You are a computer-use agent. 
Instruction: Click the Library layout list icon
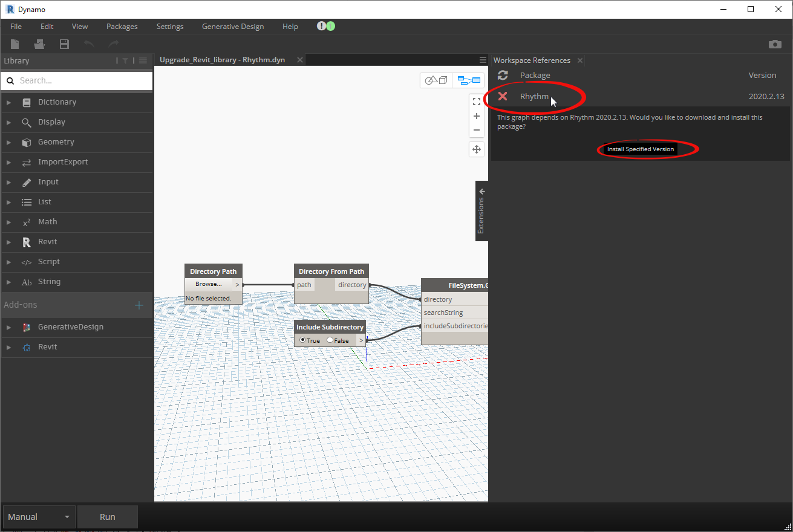click(x=143, y=60)
